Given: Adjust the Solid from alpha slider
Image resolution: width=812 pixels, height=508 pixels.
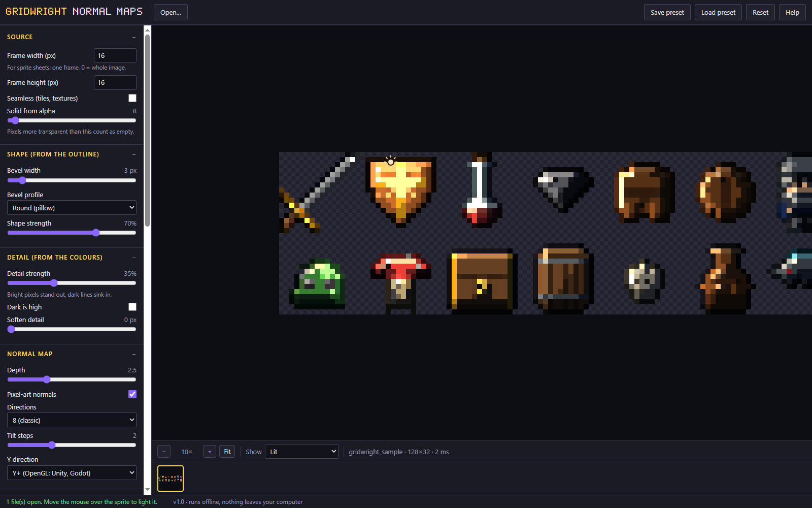Looking at the screenshot, I should [x=72, y=120].
